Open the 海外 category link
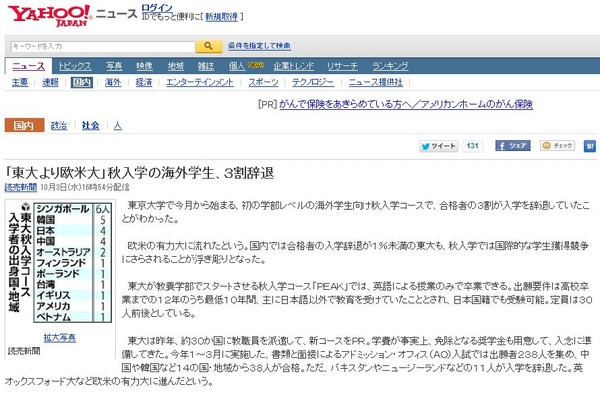The width and height of the screenshot is (600, 393). 113,82
